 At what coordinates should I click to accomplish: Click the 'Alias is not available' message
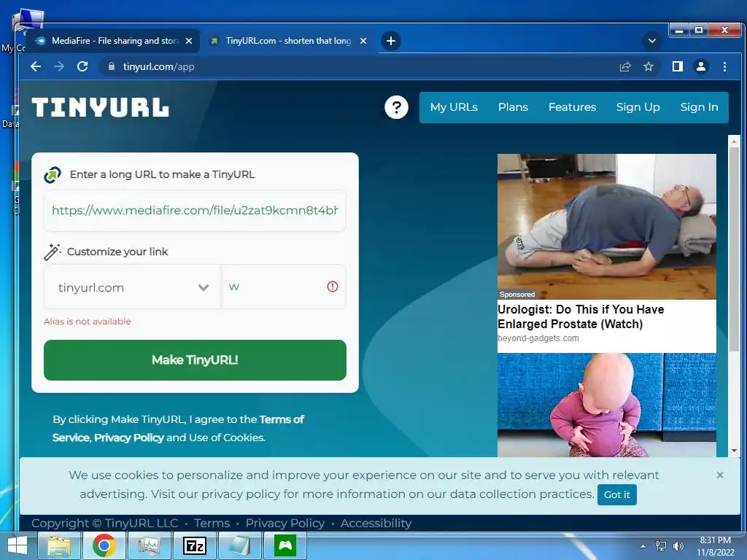click(88, 322)
